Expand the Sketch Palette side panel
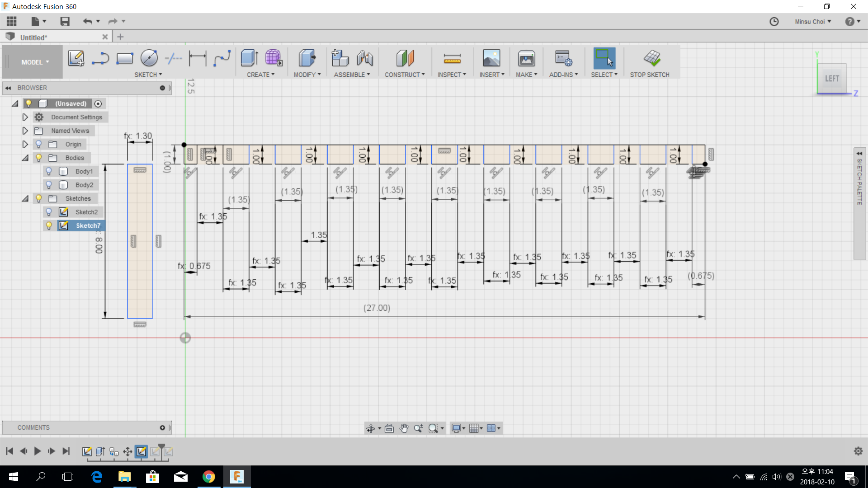The image size is (868, 488). [859, 153]
